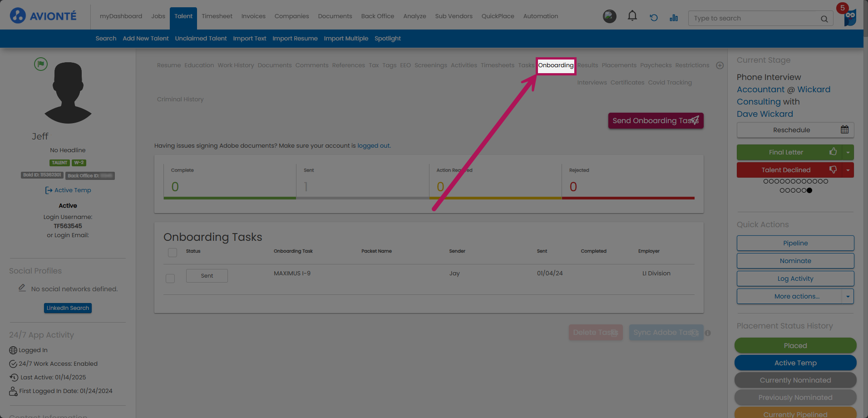This screenshot has height=418, width=868.
Task: Click the Reschedule button
Action: (x=795, y=130)
